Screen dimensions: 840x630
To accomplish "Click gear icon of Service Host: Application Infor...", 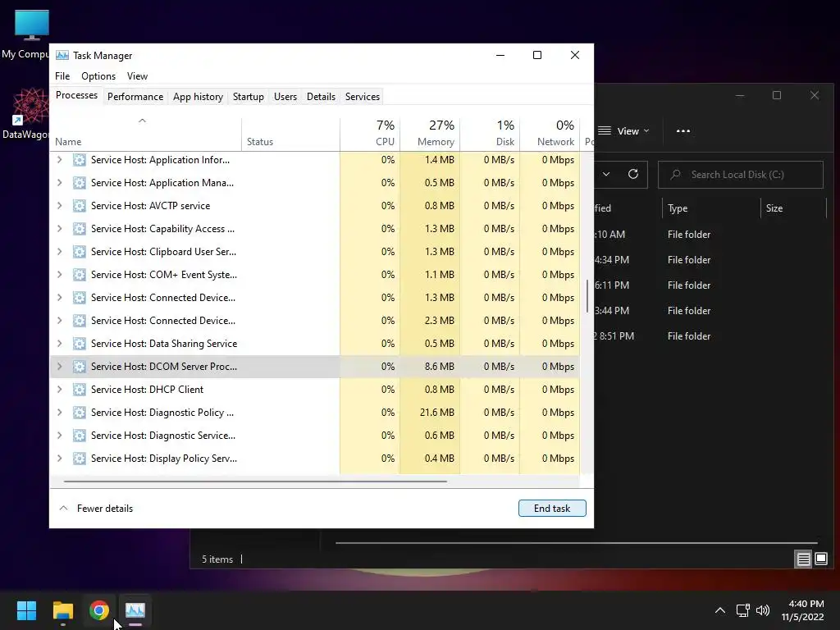I will point(80,160).
